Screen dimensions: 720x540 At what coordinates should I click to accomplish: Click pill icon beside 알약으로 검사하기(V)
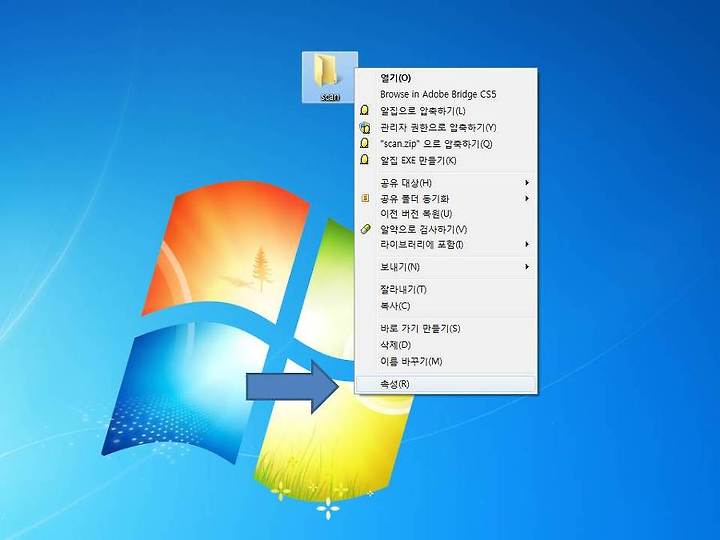pos(366,229)
